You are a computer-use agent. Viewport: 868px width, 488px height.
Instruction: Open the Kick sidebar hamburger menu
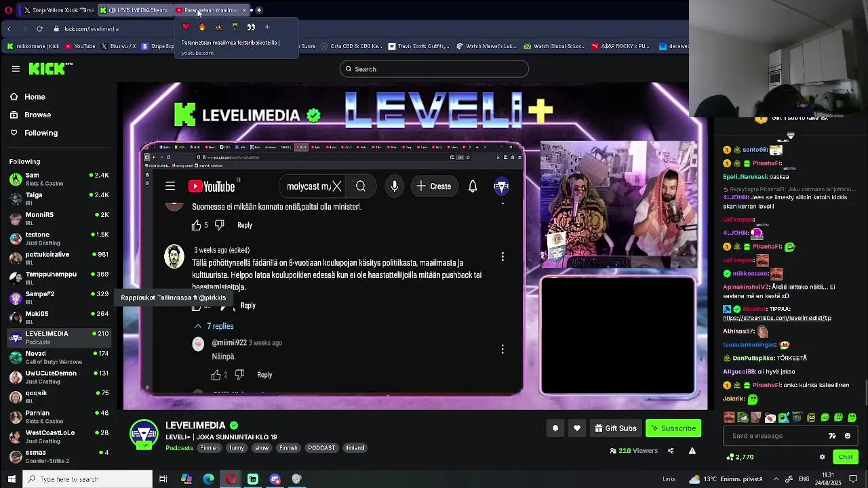[x=16, y=68]
